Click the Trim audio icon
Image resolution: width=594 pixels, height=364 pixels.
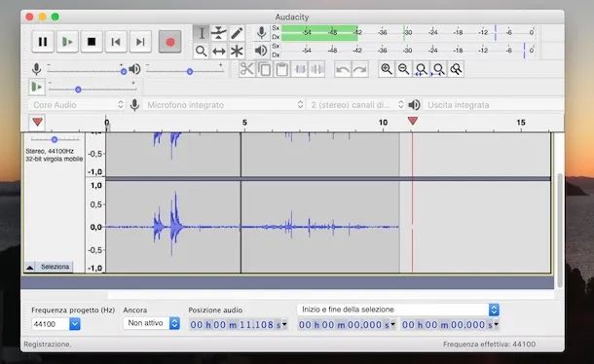pos(299,69)
